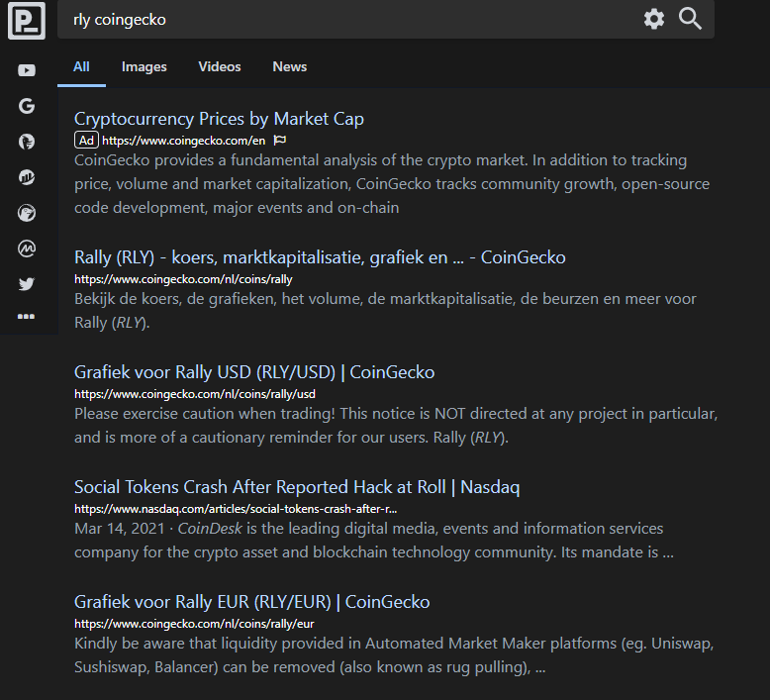Select the bar-chart provider icon in sidebar

point(27,177)
